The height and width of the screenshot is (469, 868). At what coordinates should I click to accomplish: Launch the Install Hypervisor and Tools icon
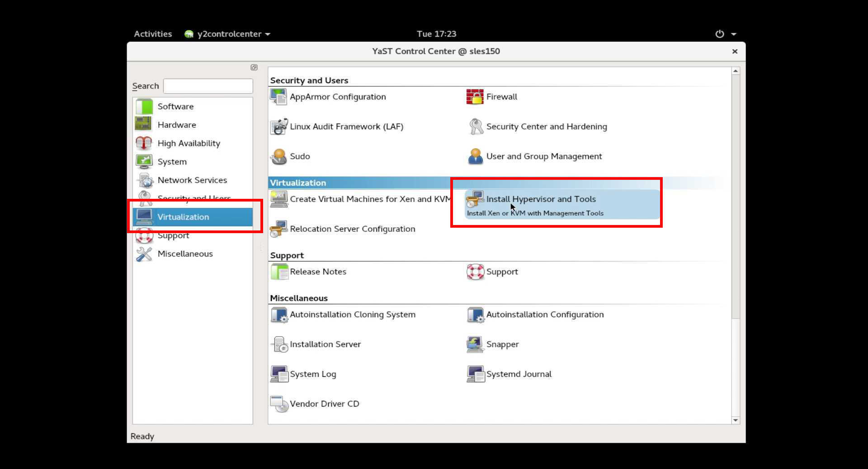point(475,199)
